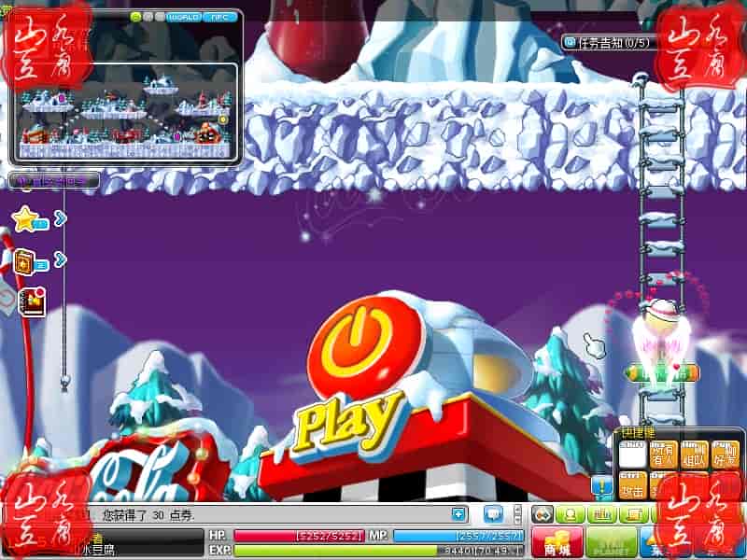
Task: Click the yellow star event icon
Action: click(x=25, y=219)
